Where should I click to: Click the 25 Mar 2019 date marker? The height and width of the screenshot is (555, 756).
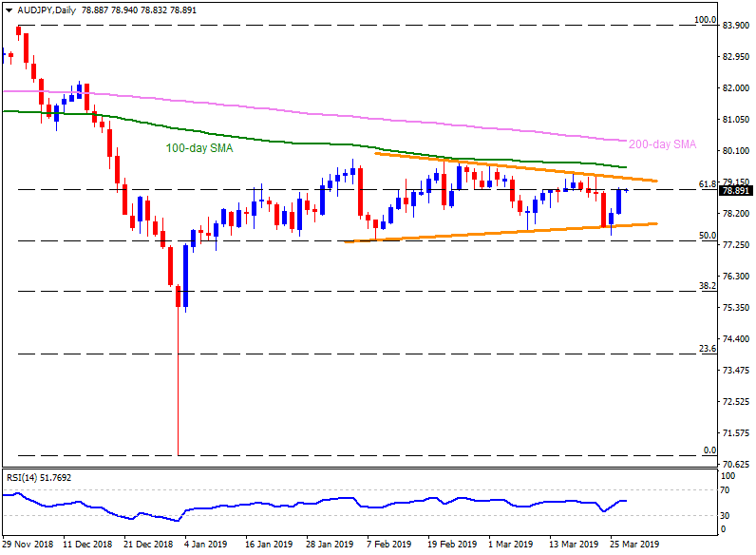633,545
